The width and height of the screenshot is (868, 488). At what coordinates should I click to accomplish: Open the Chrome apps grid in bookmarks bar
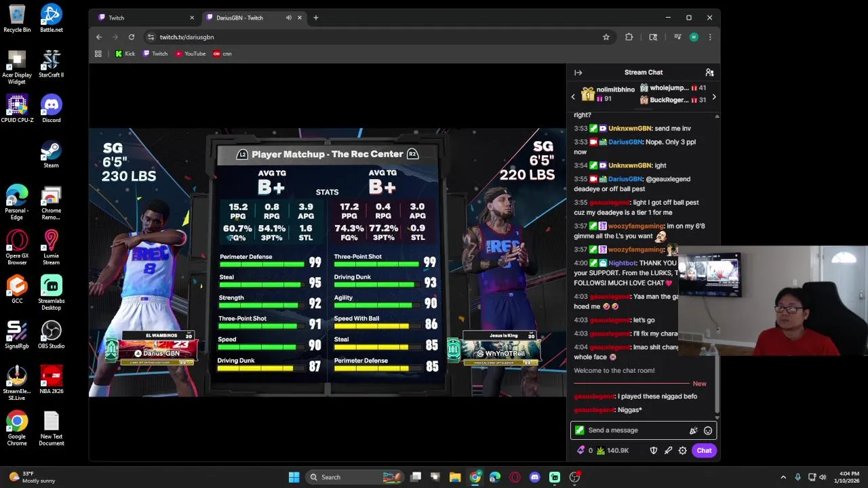point(98,54)
